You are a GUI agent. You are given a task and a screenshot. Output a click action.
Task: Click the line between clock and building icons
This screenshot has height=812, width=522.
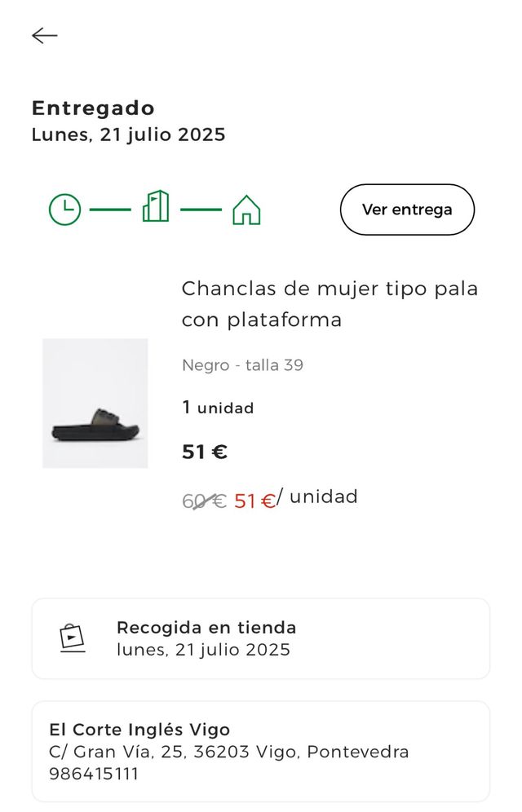[110, 210]
